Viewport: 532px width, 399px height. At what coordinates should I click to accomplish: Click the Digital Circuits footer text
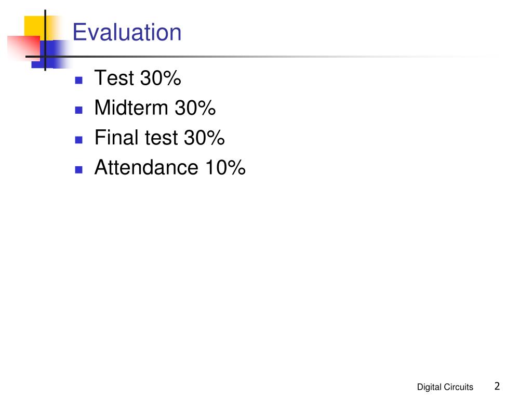pyautogui.click(x=445, y=387)
